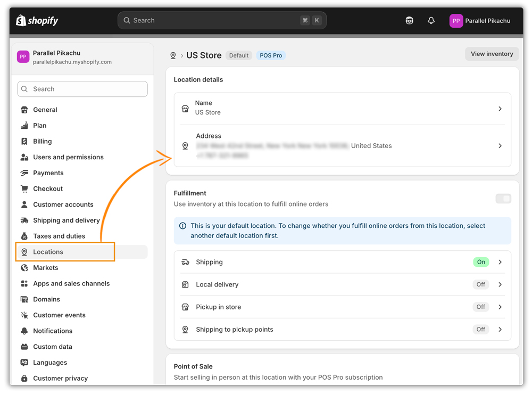Image resolution: width=532 pixels, height=393 pixels.
Task: Open the Sidekick assistant icon
Action: 410,21
